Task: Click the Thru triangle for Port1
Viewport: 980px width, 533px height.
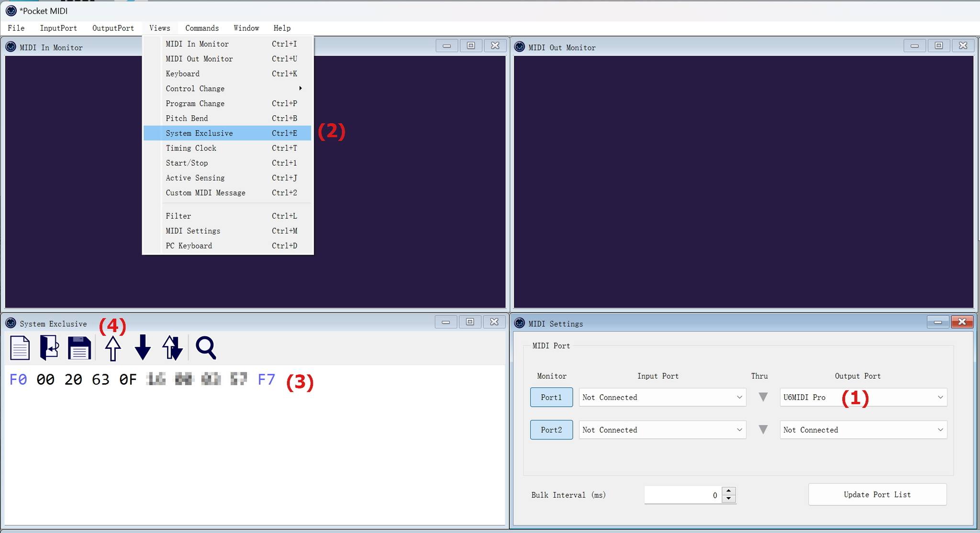Action: pyautogui.click(x=763, y=397)
